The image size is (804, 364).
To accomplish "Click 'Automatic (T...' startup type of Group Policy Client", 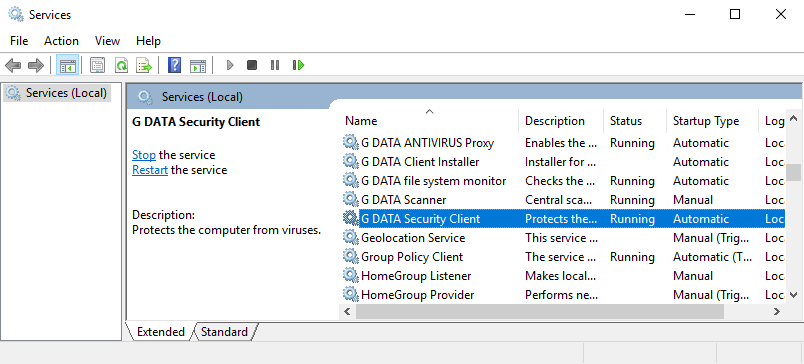I will pos(712,256).
